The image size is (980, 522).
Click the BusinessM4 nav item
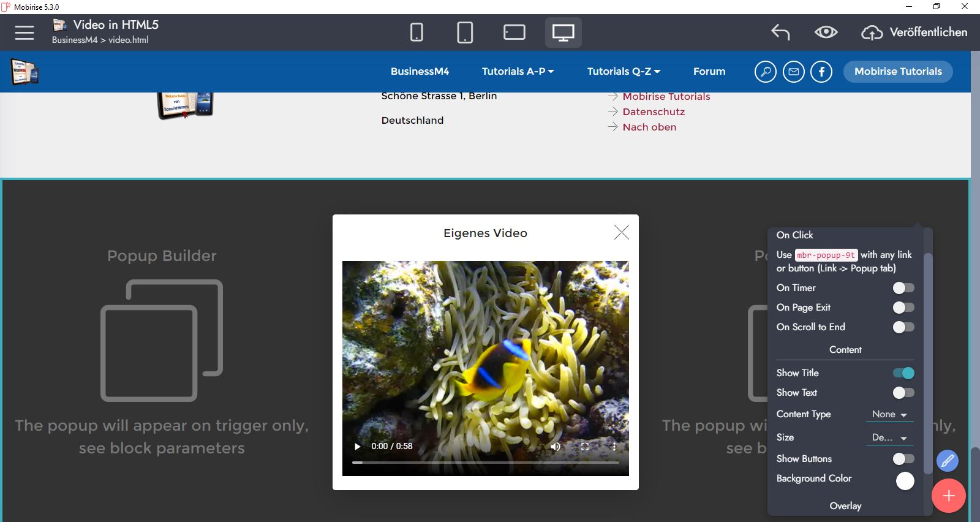point(420,72)
